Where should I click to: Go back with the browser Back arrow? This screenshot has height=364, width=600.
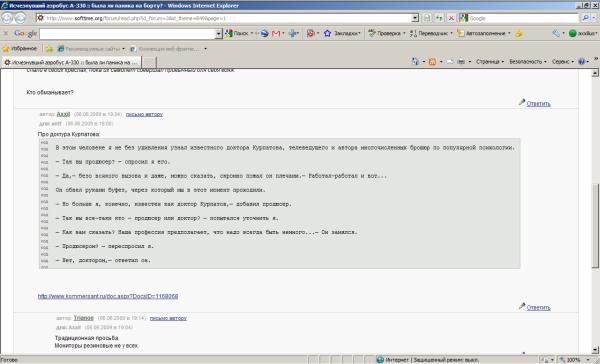coord(7,18)
